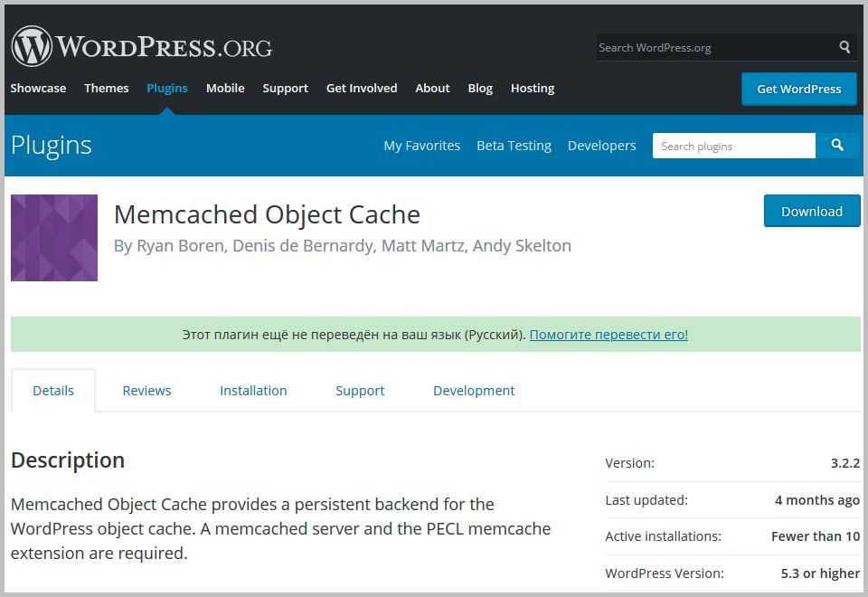Click the Russian translation help link
This screenshot has height=597, width=868.
point(609,335)
